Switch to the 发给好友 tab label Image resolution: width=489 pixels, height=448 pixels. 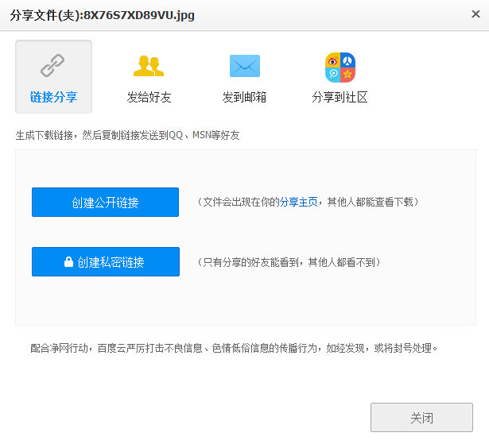[149, 97]
